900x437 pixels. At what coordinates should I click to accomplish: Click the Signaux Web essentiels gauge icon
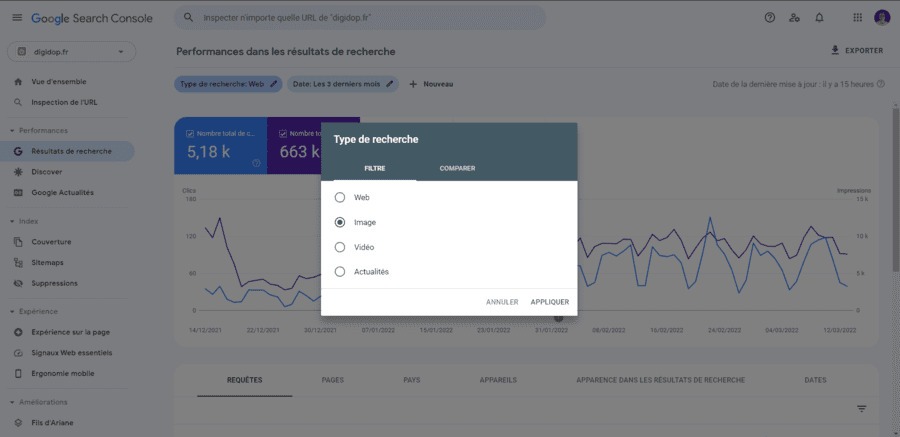coord(18,353)
